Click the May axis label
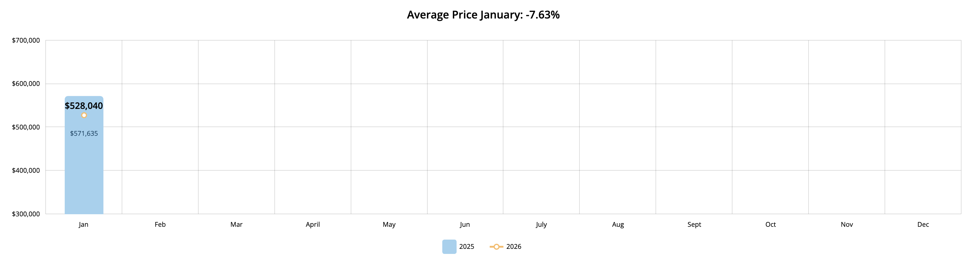Image resolution: width=980 pixels, height=256 pixels. coord(389,224)
